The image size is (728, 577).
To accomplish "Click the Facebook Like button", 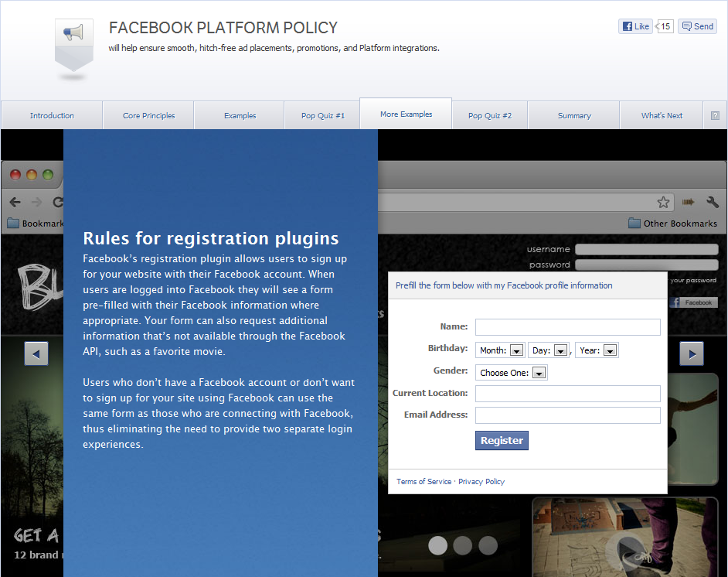I will (635, 26).
